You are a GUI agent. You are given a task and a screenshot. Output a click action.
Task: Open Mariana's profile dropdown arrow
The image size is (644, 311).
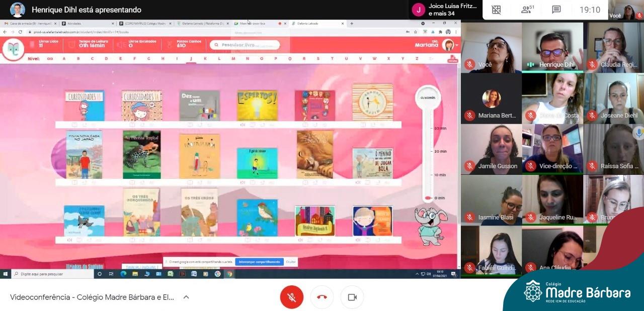click(456, 45)
